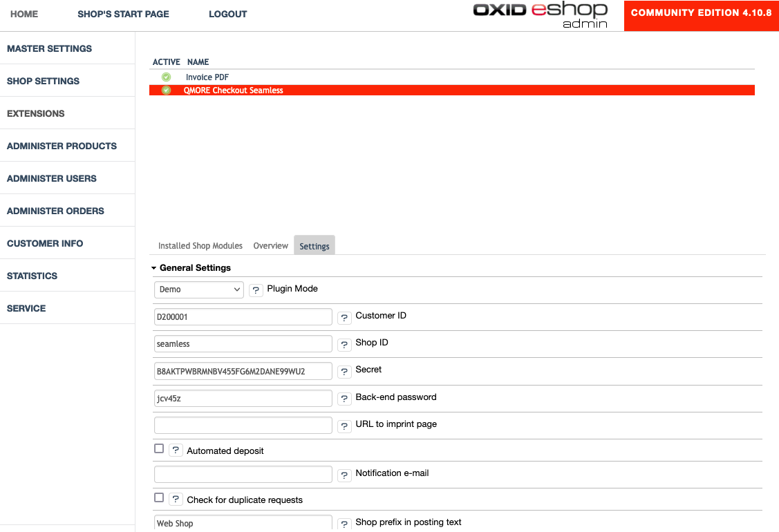
Task: Enable the Automated deposit checkbox
Action: click(x=159, y=448)
